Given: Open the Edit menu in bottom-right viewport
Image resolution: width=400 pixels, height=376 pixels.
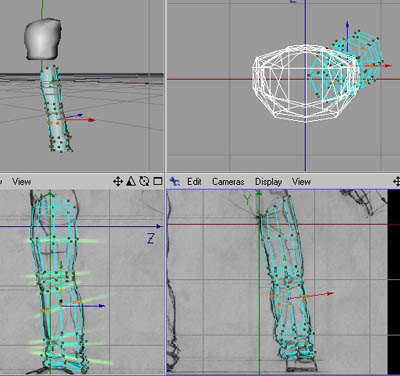Looking at the screenshot, I should pyautogui.click(x=194, y=182).
